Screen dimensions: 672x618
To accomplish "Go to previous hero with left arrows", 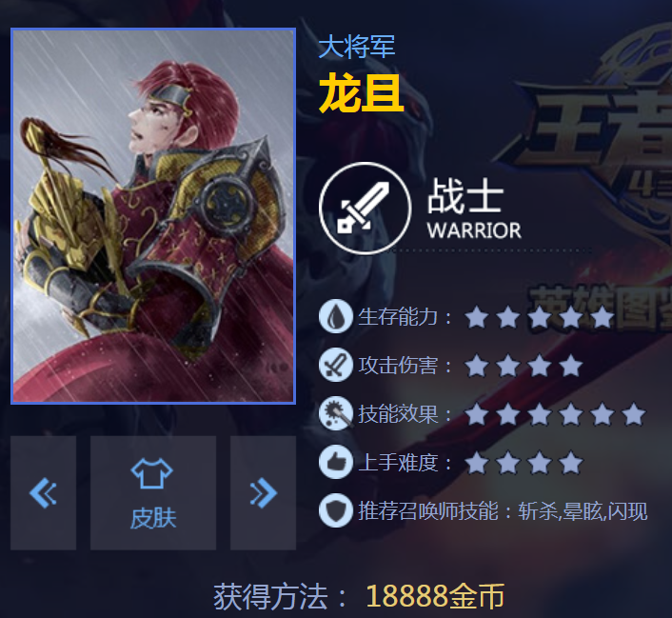I will point(43,493).
